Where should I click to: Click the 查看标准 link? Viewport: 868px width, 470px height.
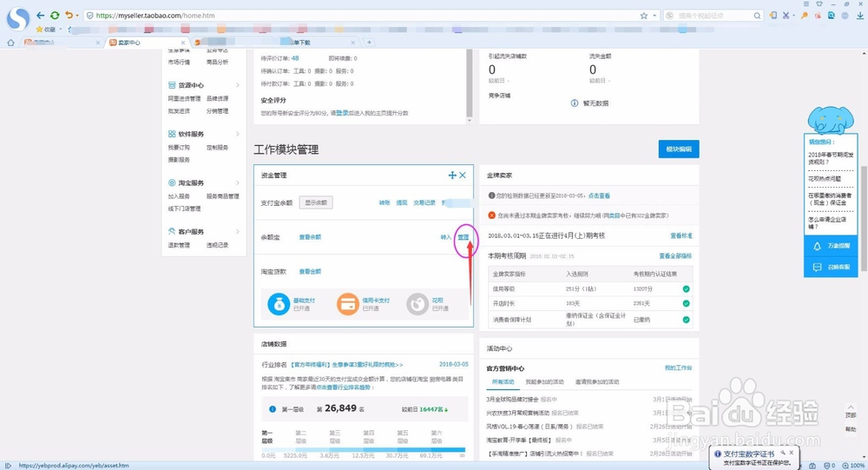tap(681, 235)
